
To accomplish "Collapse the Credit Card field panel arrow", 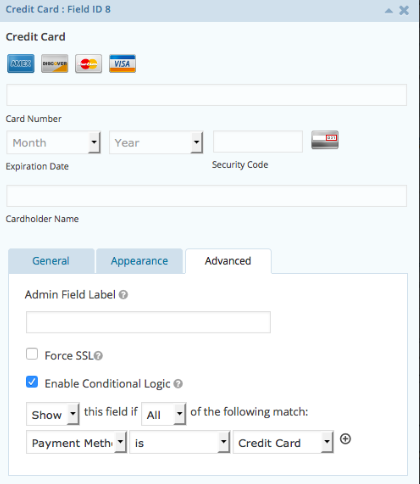I will point(389,11).
